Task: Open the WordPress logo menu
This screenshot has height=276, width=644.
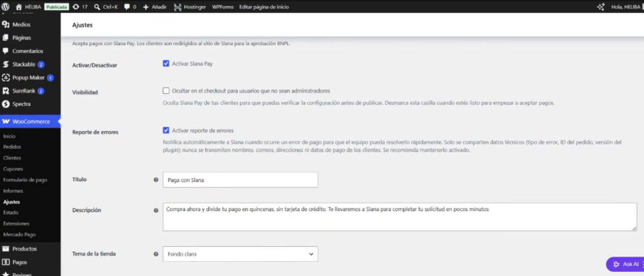Action: (6, 7)
